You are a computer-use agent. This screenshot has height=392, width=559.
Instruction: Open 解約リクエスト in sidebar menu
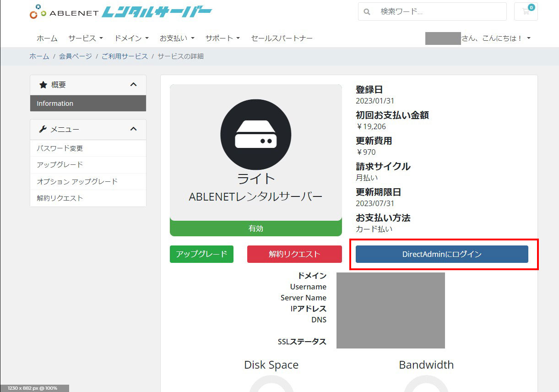pos(88,198)
